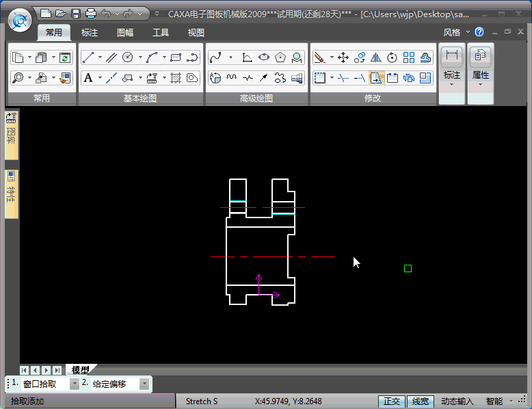Expand the 标注 panel dropdown
Screen dimensions: 532x409
pyautogui.click(x=452, y=85)
